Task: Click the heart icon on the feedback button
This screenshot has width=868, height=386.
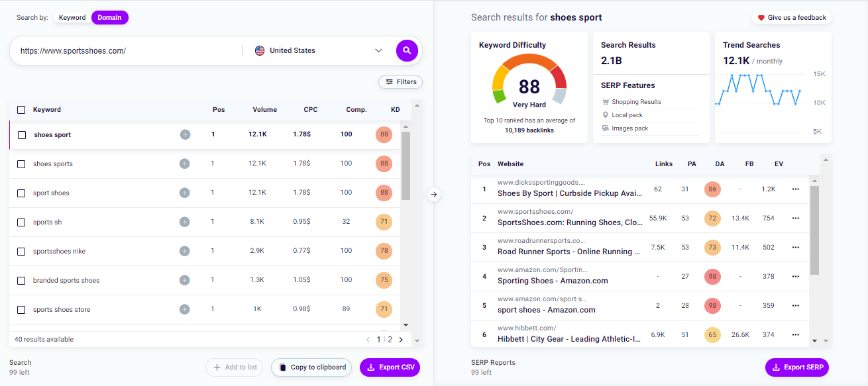Action: click(761, 18)
